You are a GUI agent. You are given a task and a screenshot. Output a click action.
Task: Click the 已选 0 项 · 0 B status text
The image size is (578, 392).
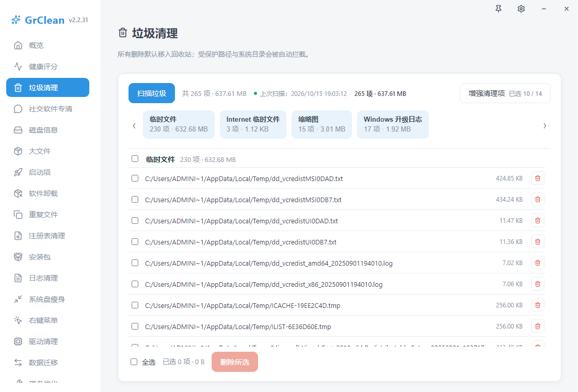(184, 362)
